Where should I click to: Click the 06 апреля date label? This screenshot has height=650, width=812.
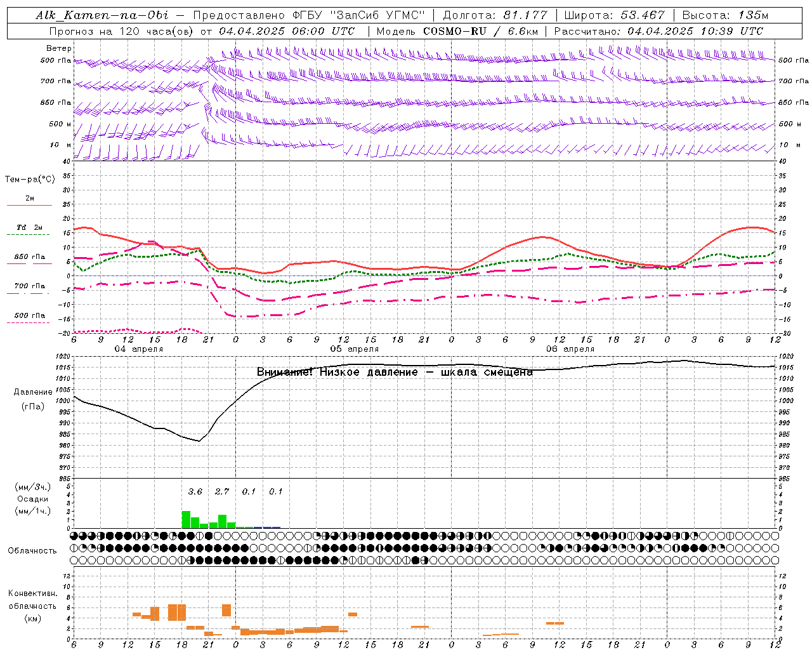coord(570,349)
